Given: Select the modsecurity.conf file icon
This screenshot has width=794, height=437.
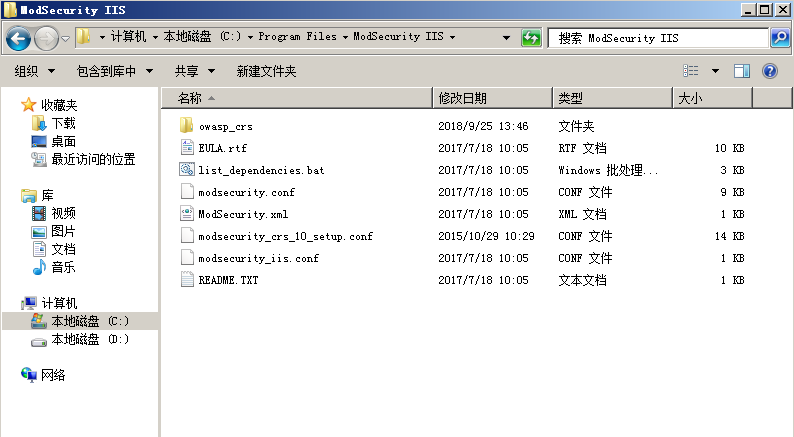Looking at the screenshot, I should click(x=187, y=191).
